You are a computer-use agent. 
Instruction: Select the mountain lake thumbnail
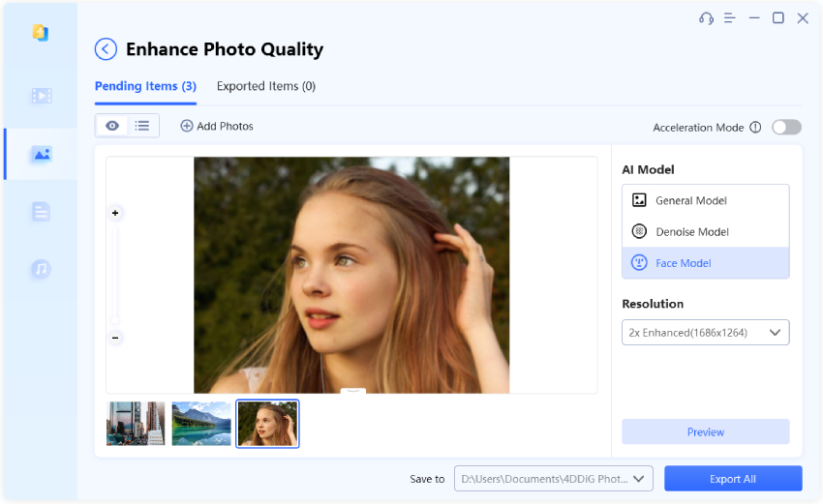click(201, 424)
